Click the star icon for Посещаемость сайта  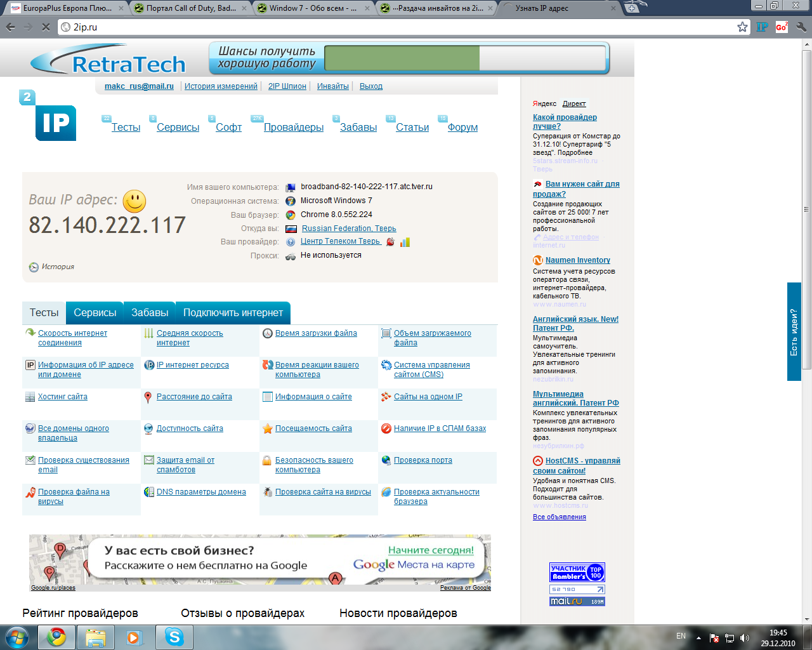(x=268, y=428)
